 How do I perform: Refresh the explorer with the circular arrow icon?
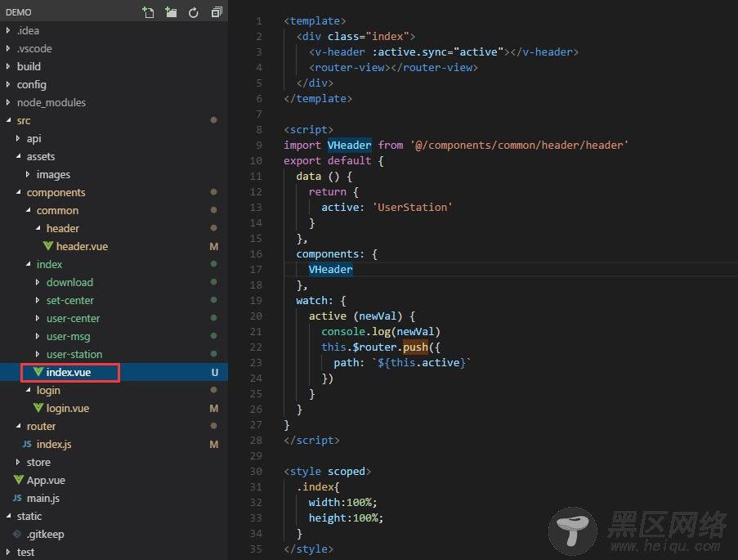point(194,13)
